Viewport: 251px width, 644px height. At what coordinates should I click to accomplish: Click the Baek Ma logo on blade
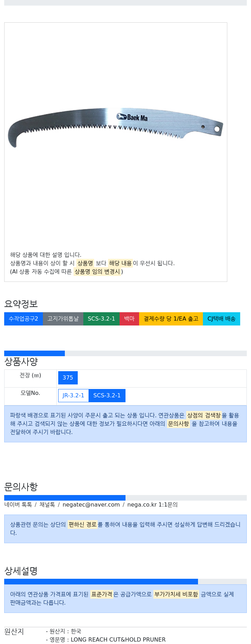coord(132,117)
